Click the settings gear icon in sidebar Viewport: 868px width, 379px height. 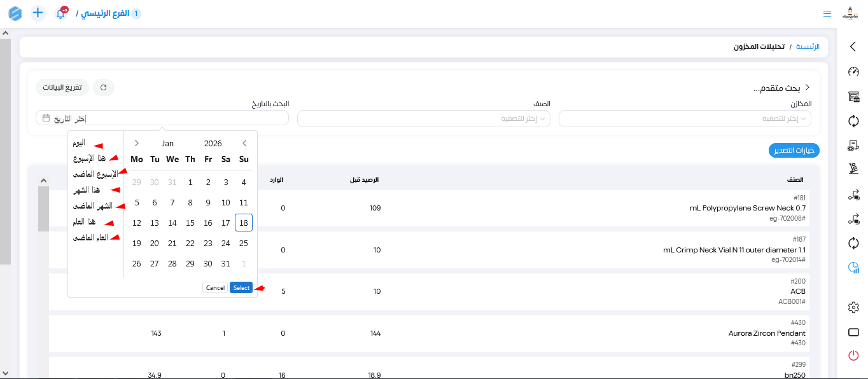853,308
